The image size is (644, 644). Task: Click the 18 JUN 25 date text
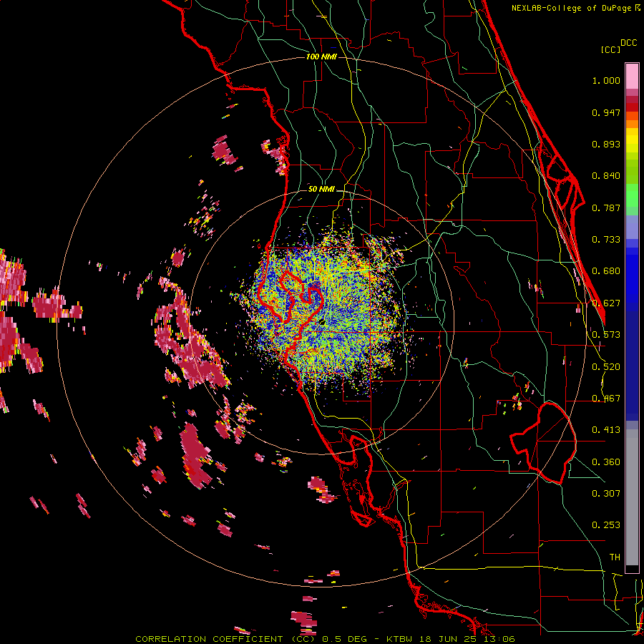(x=450, y=639)
